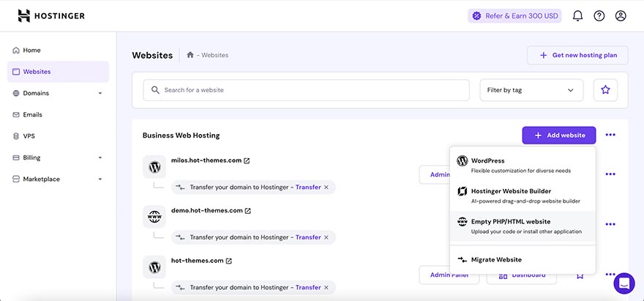
Task: Select Websites in sidebar
Action: click(x=58, y=72)
